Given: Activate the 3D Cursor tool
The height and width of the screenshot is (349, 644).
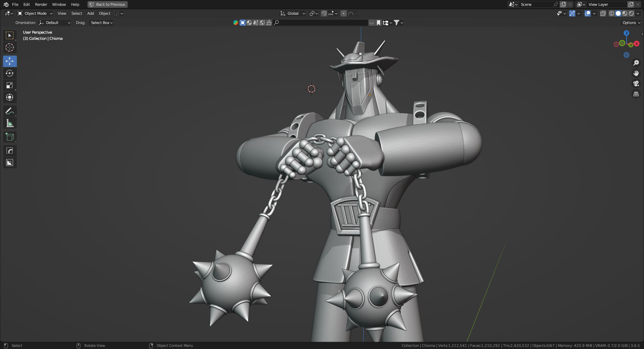Looking at the screenshot, I should [x=10, y=47].
